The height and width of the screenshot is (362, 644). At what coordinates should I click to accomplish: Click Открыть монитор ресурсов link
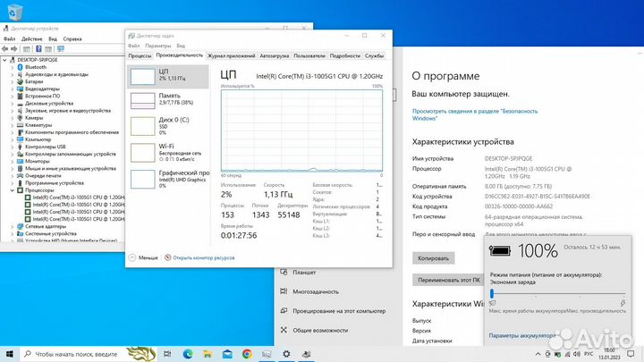click(204, 257)
